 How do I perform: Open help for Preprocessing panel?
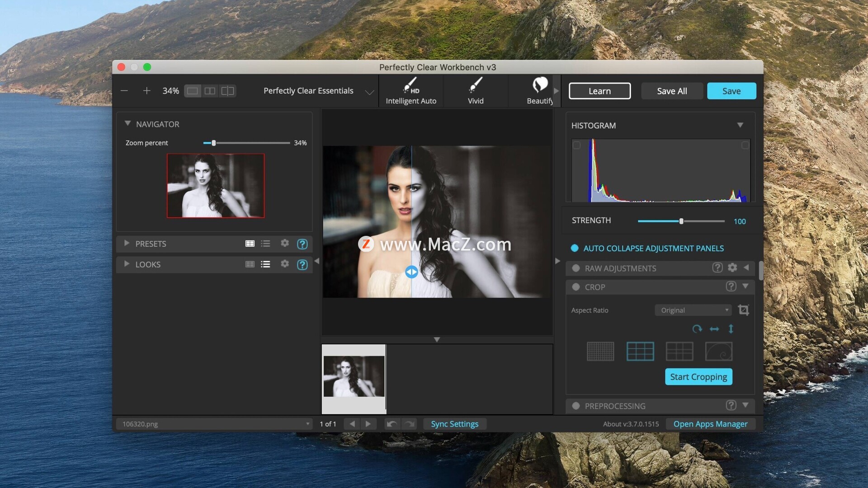[731, 405]
